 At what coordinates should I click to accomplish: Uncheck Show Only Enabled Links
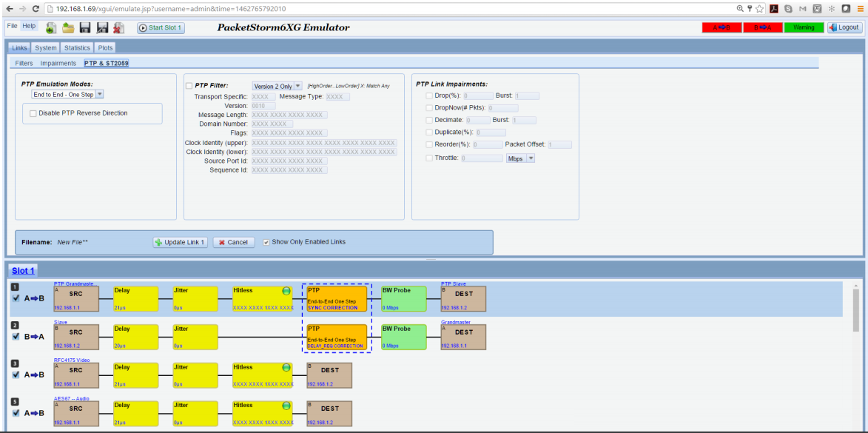[266, 242]
